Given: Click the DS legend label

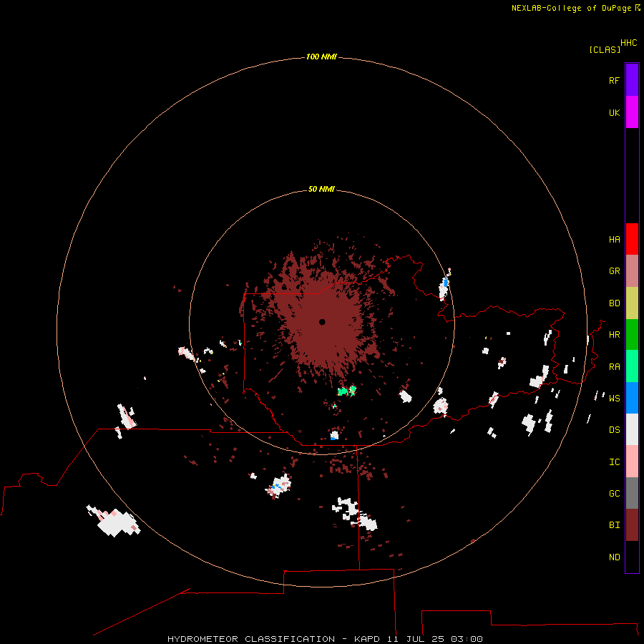Looking at the screenshot, I should click(614, 430).
